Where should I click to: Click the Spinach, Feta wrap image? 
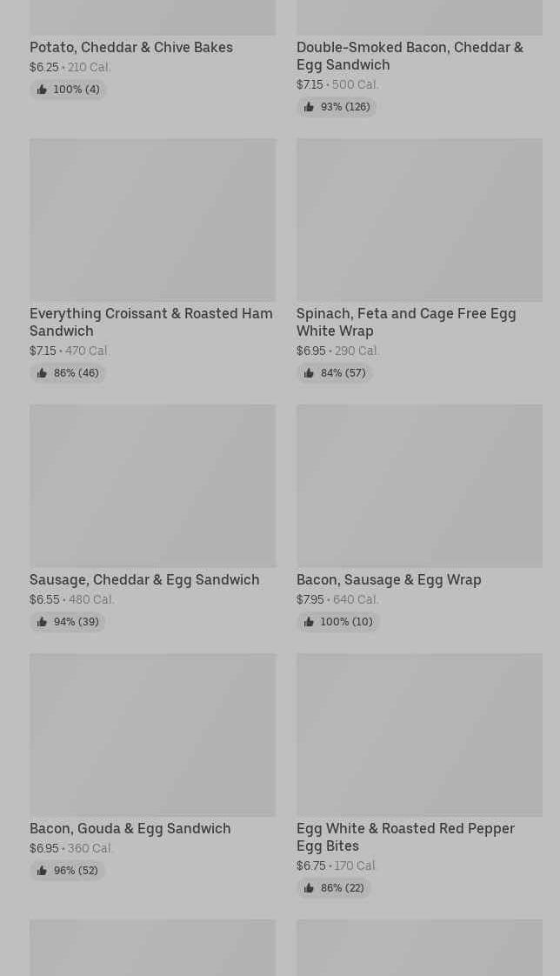coord(419,219)
